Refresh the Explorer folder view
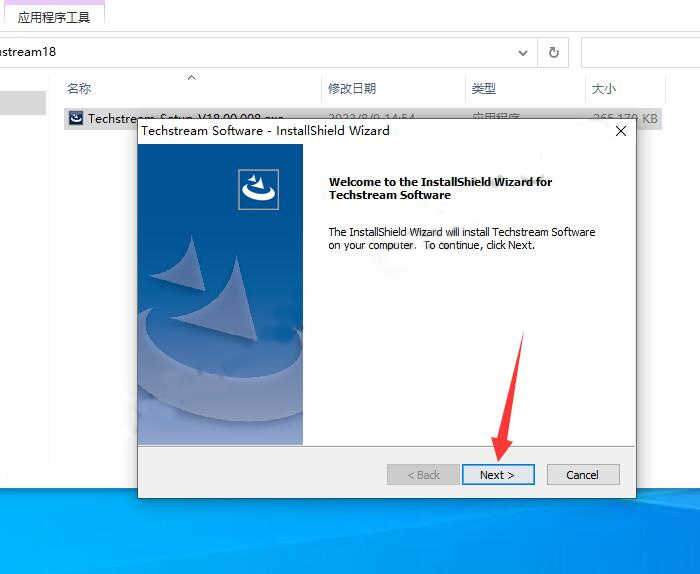Image resolution: width=700 pixels, height=574 pixels. pyautogui.click(x=554, y=52)
